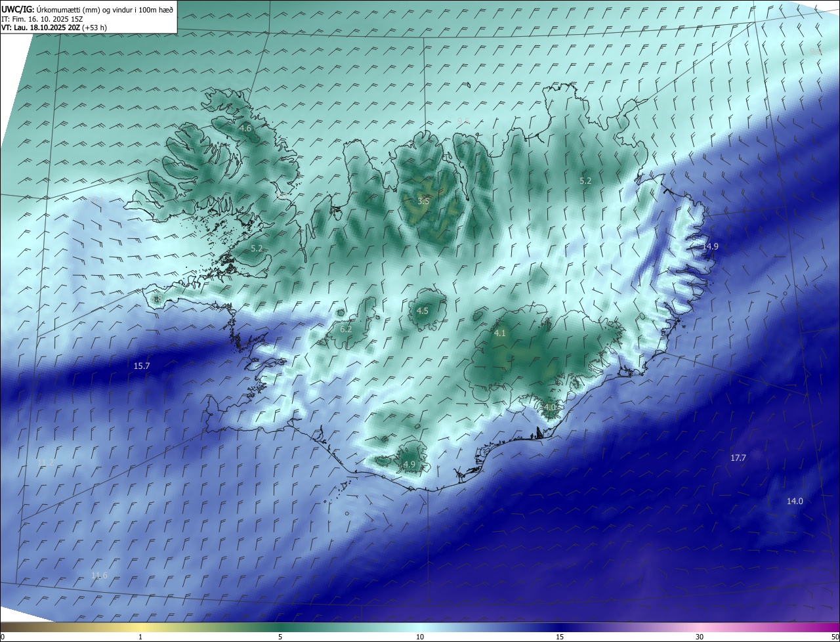This screenshot has width=840, height=642.
Task: Click the 3.5 value over the northern highlands
Action: pyautogui.click(x=423, y=201)
